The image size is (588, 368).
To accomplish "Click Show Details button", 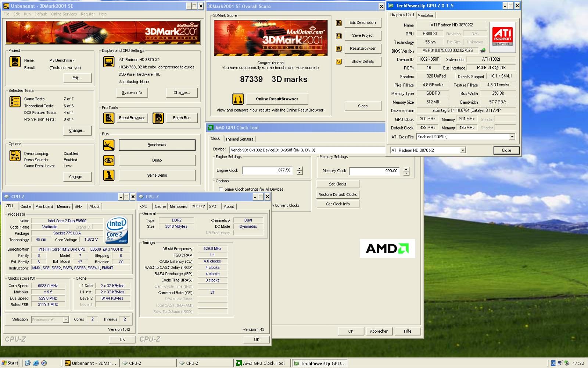I will click(x=363, y=61).
